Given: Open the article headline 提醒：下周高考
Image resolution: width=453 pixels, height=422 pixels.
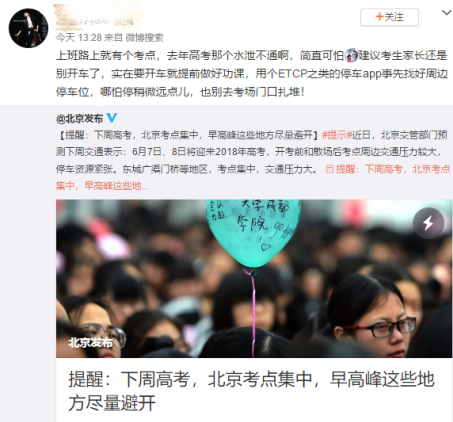Looking at the screenshot, I should (x=251, y=391).
